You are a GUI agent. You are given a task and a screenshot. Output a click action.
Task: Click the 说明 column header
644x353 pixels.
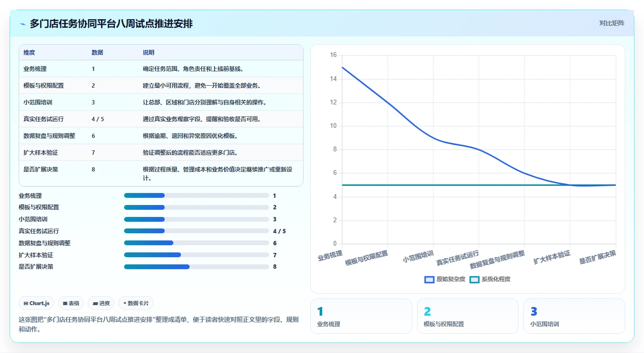[x=148, y=53]
